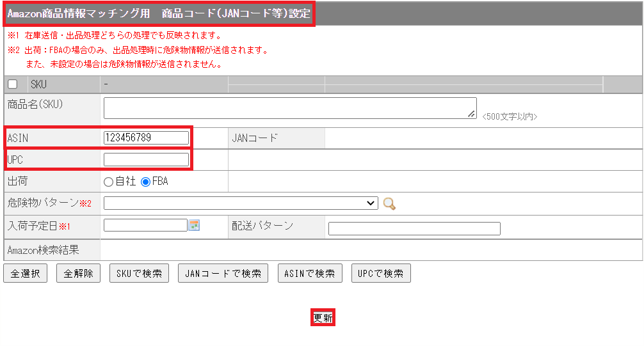The image size is (644, 346).
Task: Focus the ASIN input field
Action: click(146, 138)
